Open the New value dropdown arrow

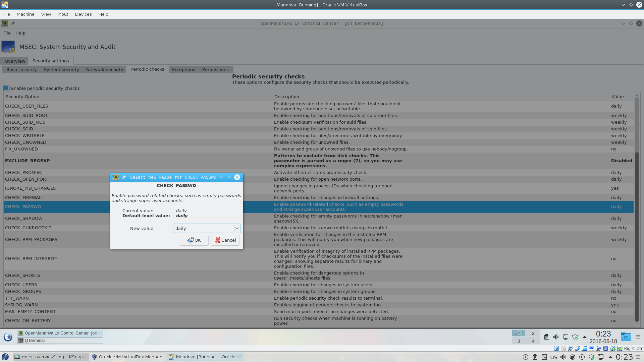[x=237, y=228]
